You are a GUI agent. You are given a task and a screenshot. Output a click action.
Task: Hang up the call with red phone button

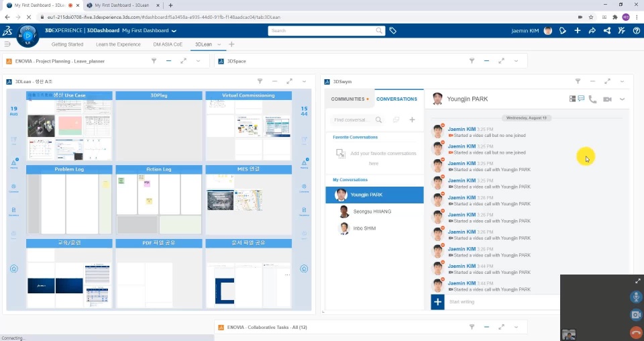coord(636,332)
